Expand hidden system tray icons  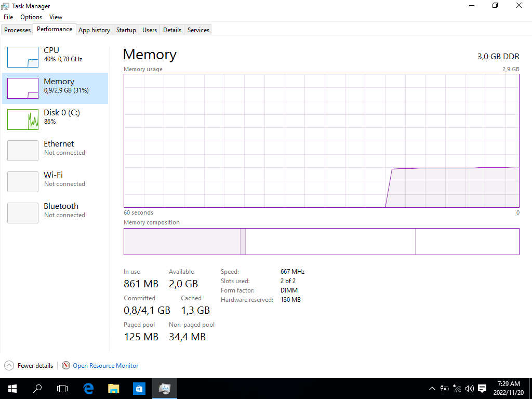point(432,388)
